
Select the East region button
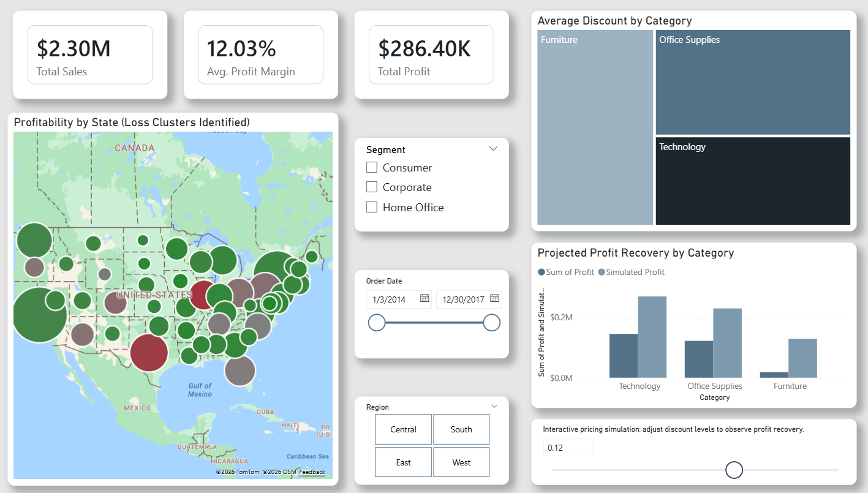(403, 462)
